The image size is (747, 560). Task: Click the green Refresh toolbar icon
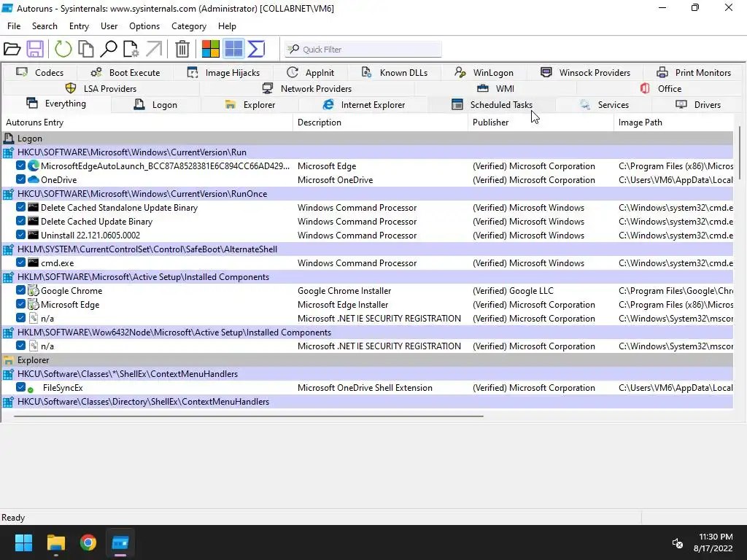pyautogui.click(x=63, y=49)
